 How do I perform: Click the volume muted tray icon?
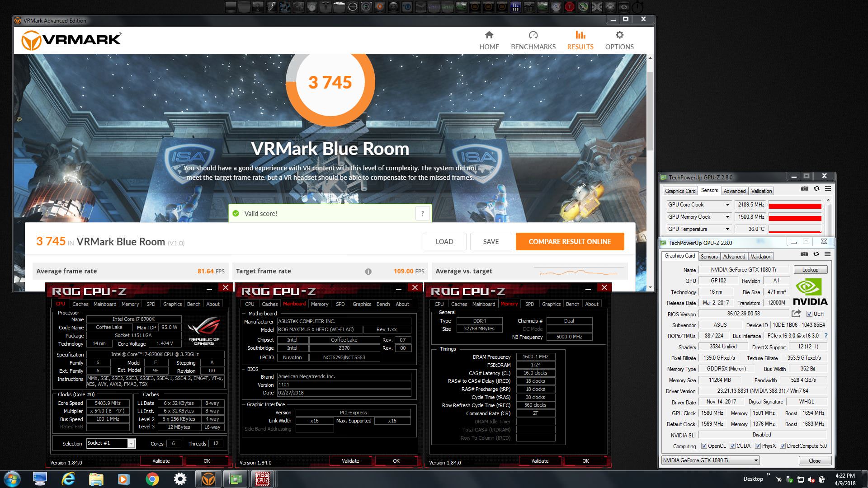[x=811, y=479]
